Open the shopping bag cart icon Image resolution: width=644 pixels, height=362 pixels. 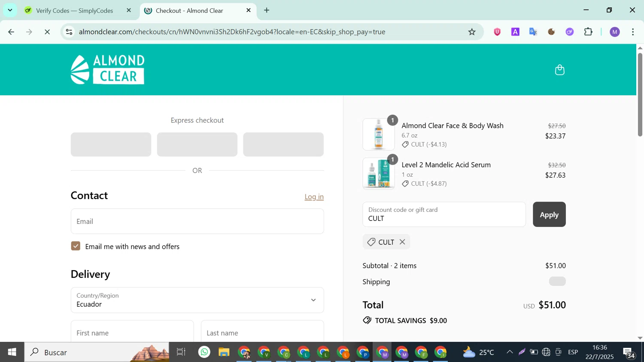click(559, 70)
